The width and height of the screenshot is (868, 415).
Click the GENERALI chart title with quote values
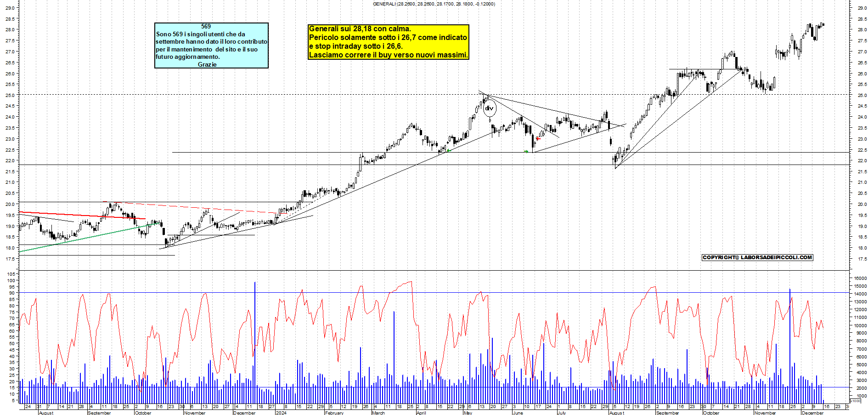pyautogui.click(x=434, y=4)
